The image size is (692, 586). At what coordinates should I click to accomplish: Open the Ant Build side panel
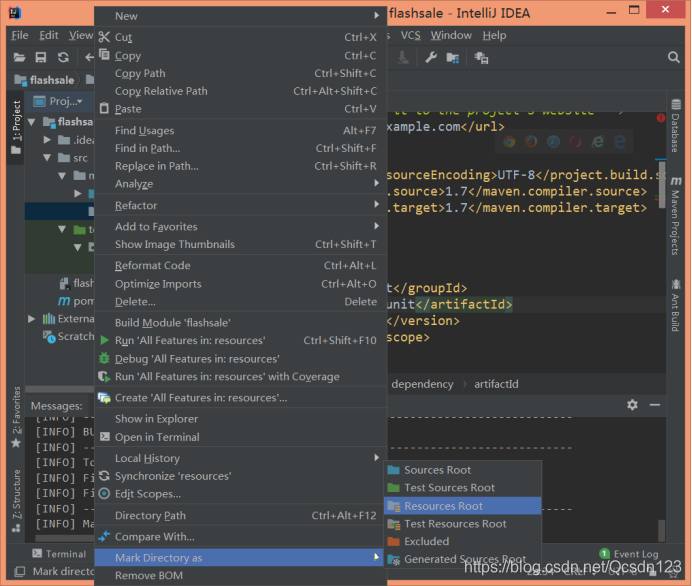point(675,305)
